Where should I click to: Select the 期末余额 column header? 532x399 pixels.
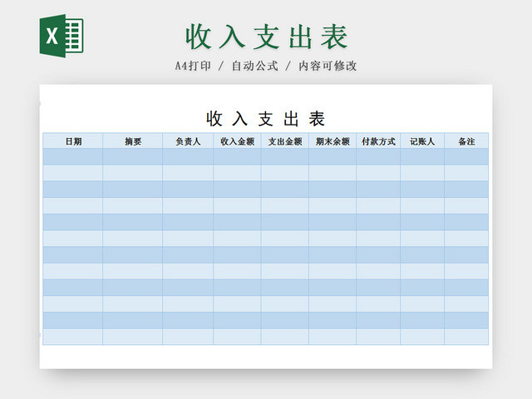(332, 141)
